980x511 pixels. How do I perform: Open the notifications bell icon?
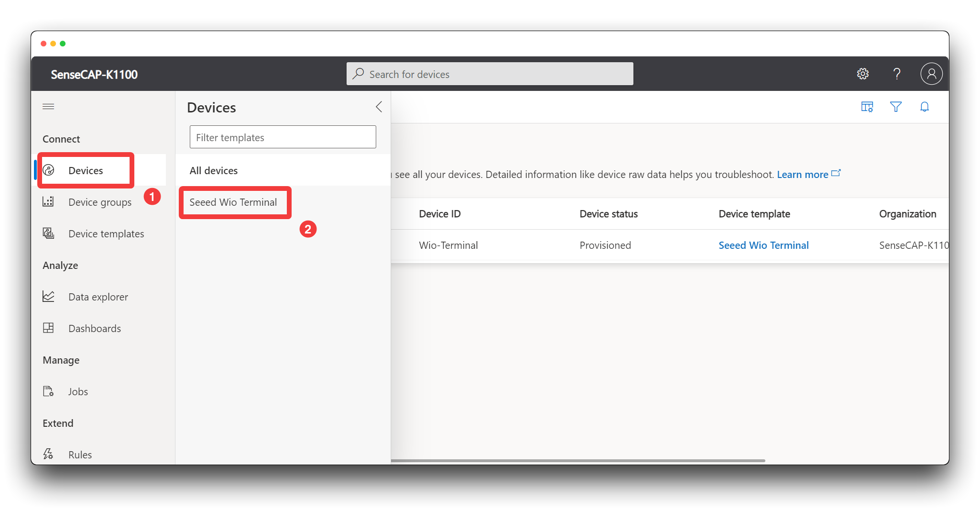(925, 107)
